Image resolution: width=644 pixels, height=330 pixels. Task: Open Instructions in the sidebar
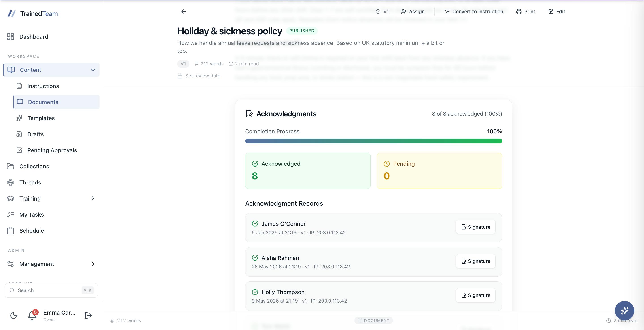[56, 86]
